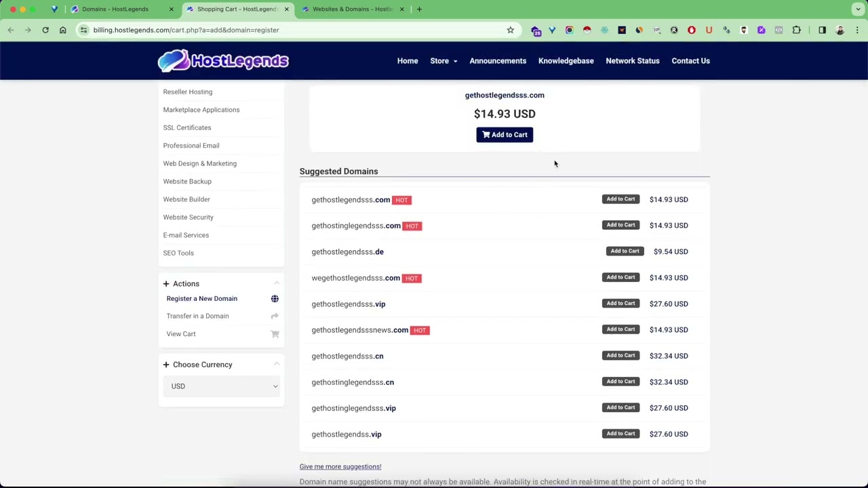Add gethostlegendsss.cn to cart
Viewport: 868px width, 488px height.
coord(620,355)
